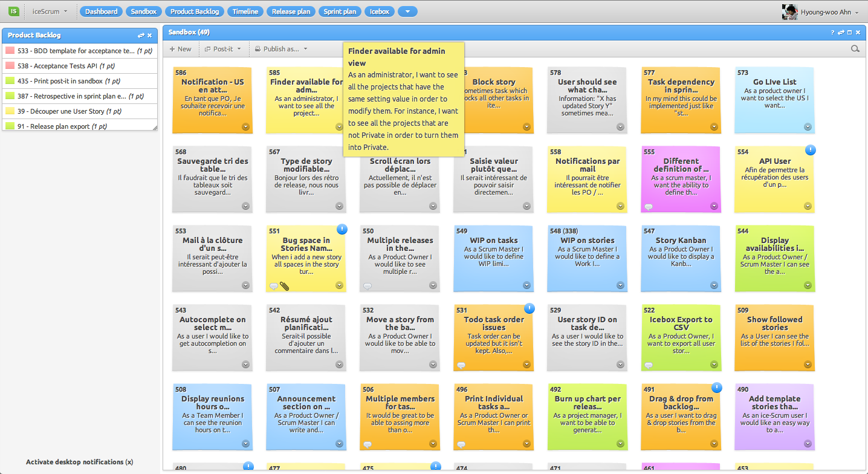Open the Sandbox search magnifier

(855, 49)
